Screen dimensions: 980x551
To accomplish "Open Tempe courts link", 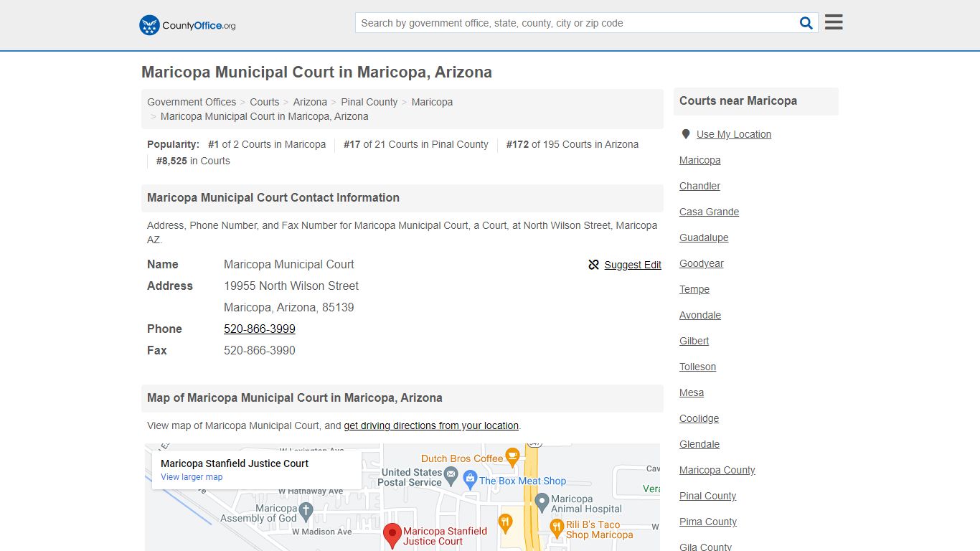I will (x=694, y=289).
